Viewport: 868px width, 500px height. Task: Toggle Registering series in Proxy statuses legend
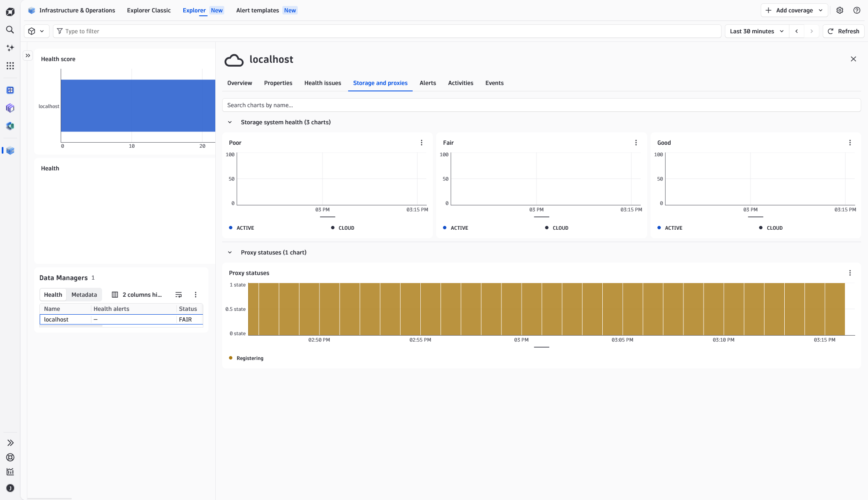click(x=246, y=358)
